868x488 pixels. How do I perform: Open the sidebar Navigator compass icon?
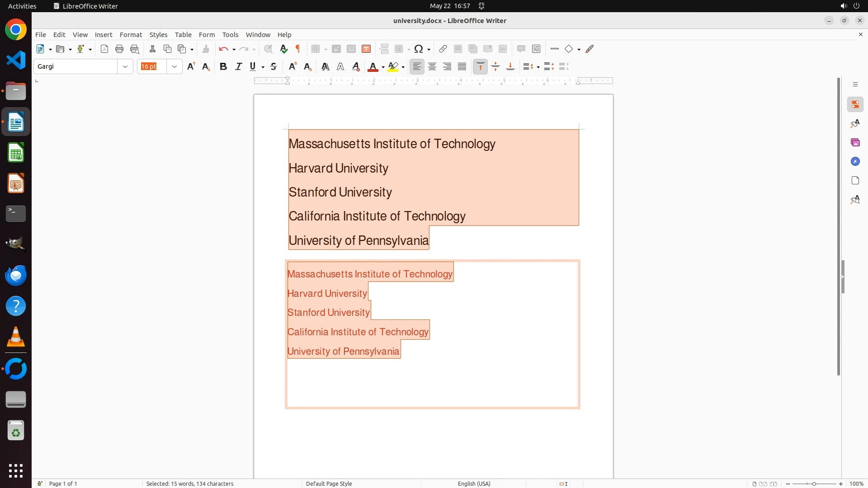pos(855,162)
